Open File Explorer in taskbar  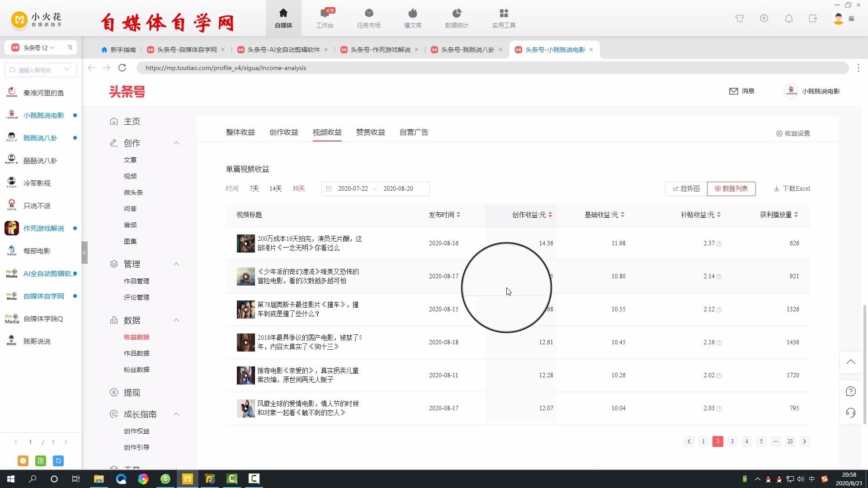click(x=99, y=479)
